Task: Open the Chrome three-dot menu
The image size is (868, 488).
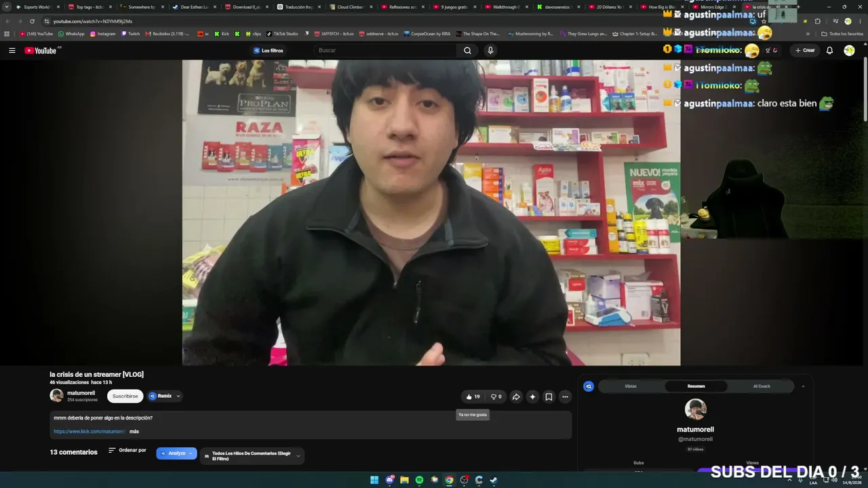Action: [x=861, y=21]
